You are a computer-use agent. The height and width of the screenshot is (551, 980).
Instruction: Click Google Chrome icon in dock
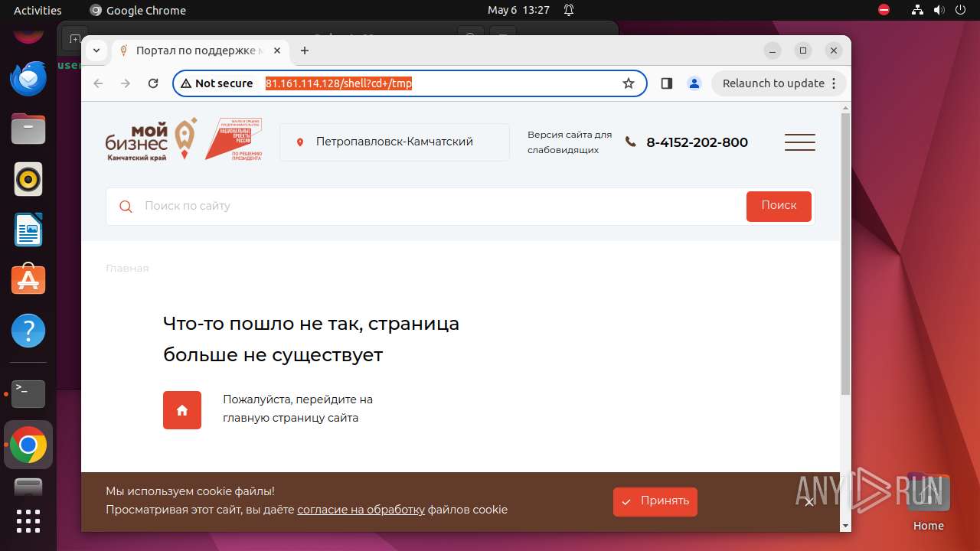28,445
